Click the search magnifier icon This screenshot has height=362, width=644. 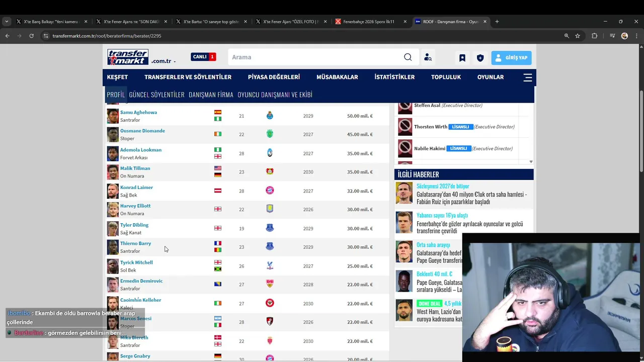pyautogui.click(x=408, y=57)
